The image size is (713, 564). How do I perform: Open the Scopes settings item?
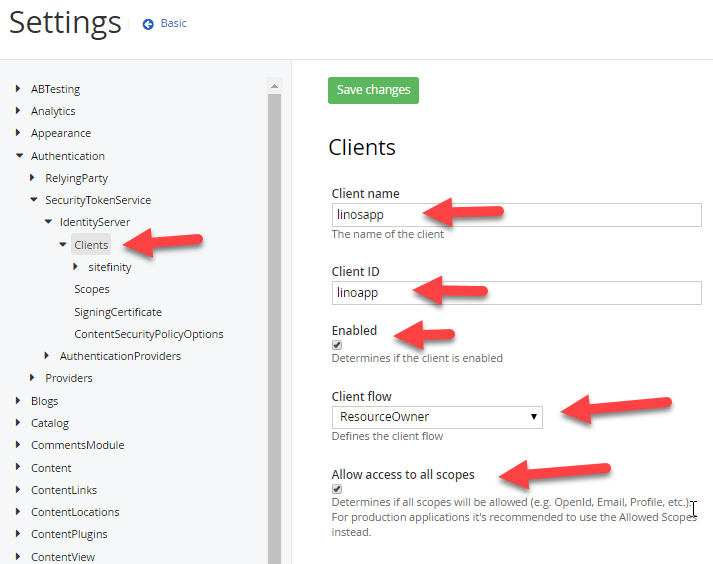(x=92, y=289)
